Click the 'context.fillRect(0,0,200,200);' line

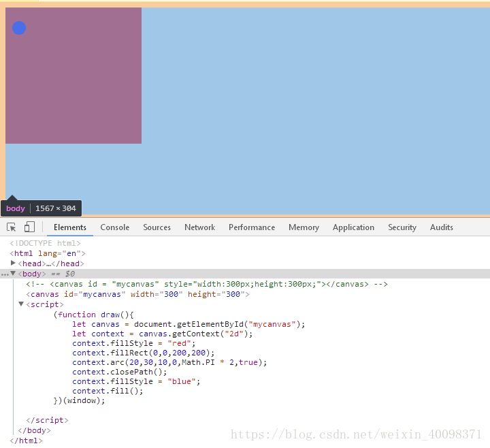pyautogui.click(x=144, y=353)
